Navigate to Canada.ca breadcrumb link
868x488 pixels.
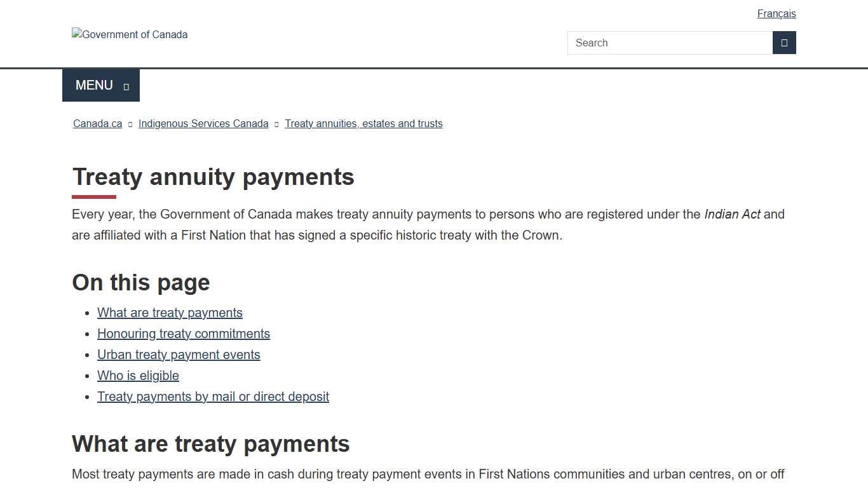tap(97, 123)
